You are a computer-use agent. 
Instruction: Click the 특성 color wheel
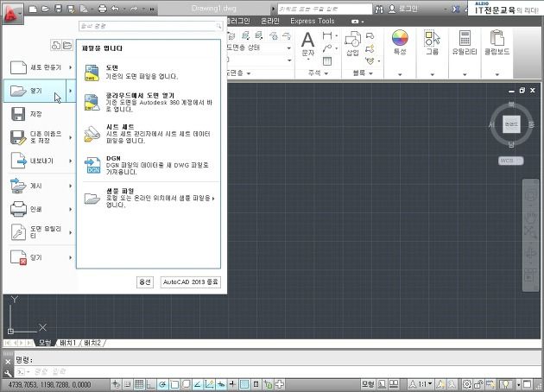[x=400, y=38]
